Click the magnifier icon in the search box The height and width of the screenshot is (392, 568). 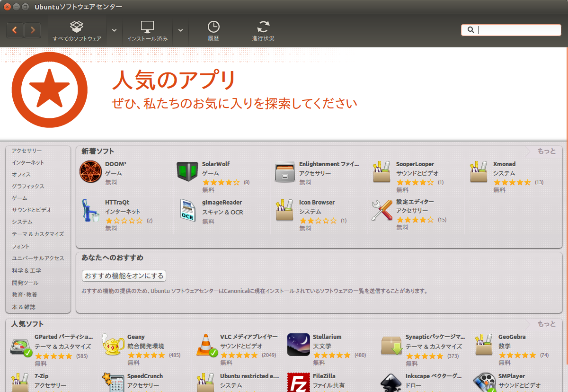470,30
